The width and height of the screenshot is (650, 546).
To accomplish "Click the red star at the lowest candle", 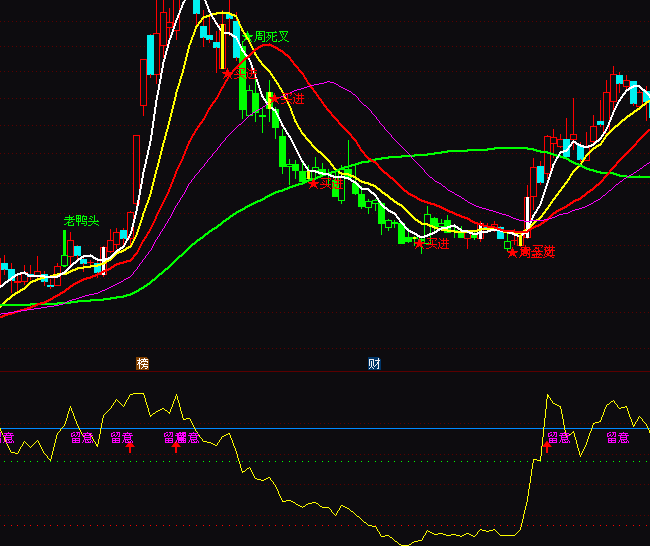I will pos(513,252).
